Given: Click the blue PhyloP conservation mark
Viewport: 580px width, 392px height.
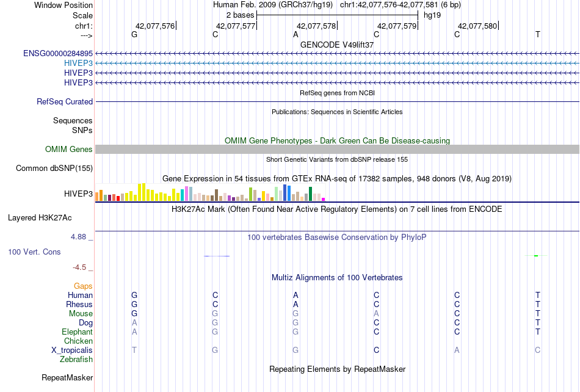Looking at the screenshot, I should tap(217, 256).
